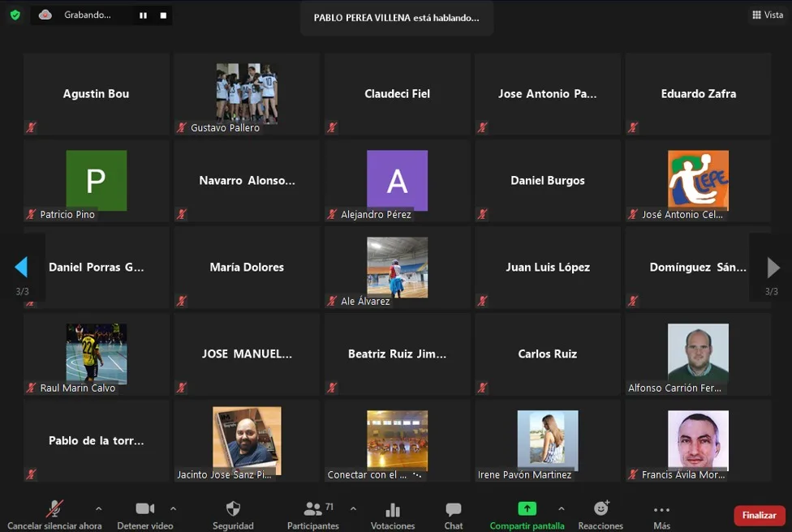Open the Participantes panel
Image resolution: width=792 pixels, height=532 pixels.
click(312, 509)
